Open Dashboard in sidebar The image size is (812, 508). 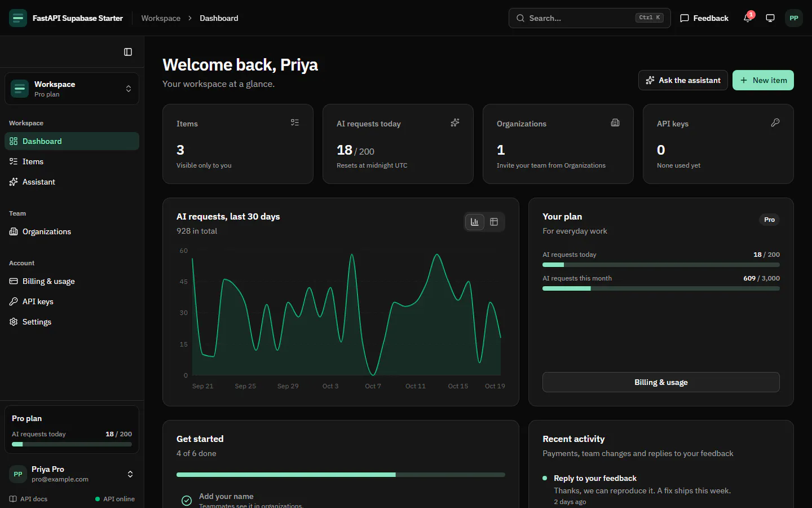click(72, 141)
